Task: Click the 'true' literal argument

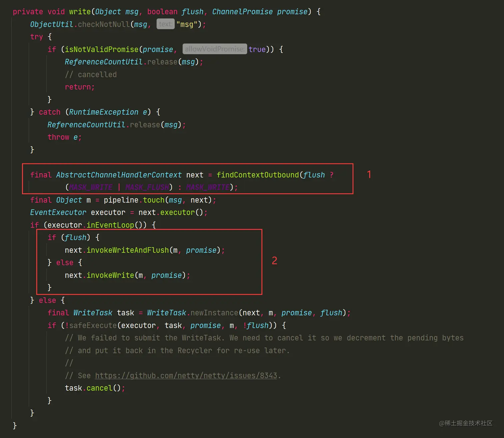Action: point(257,49)
